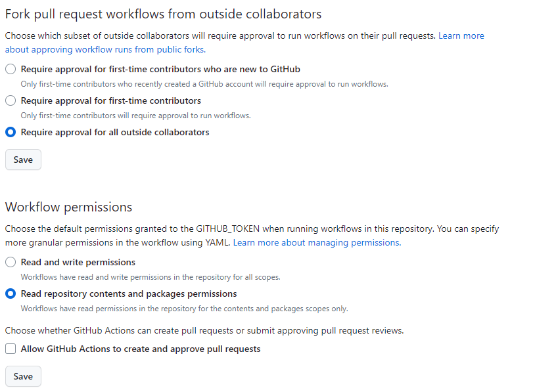Click description 'Workflows have read and write permissions'
This screenshot has height=392, width=556.
151,277
